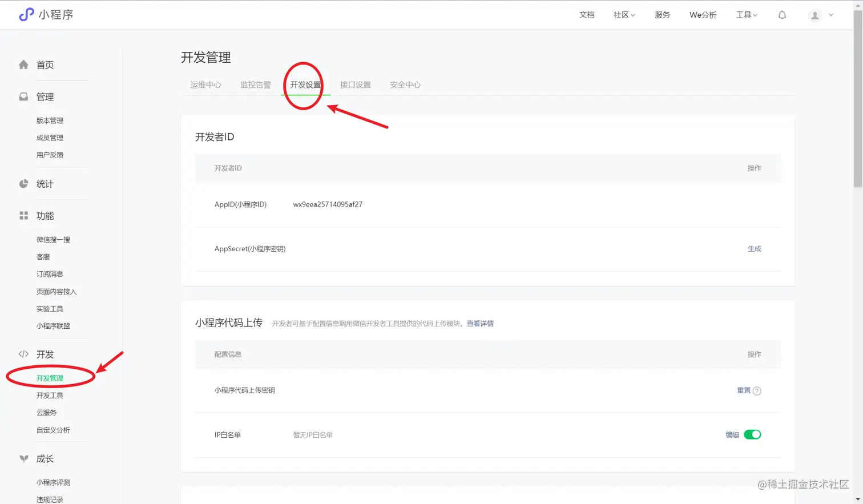Viewport: 863px width, 504px height.
Task: Open 版本管理 in the sidebar
Action: 50,120
